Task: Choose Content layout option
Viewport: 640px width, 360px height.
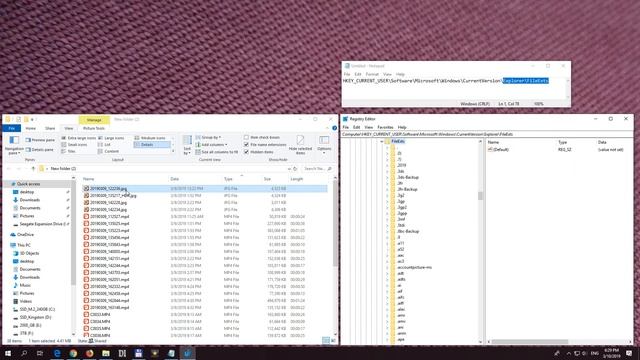Action: click(108, 151)
